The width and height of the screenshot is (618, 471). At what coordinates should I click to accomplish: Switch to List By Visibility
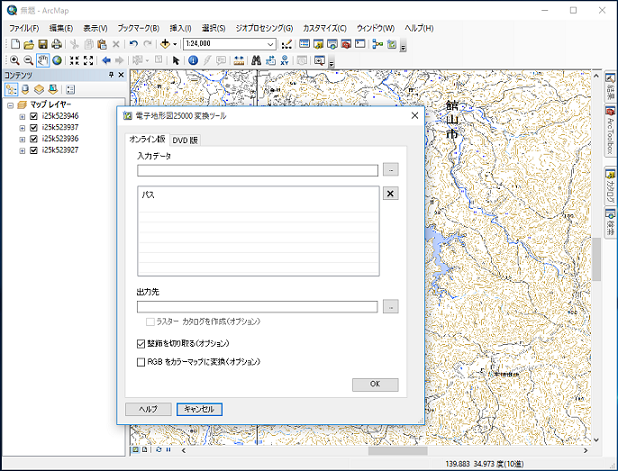click(39, 89)
